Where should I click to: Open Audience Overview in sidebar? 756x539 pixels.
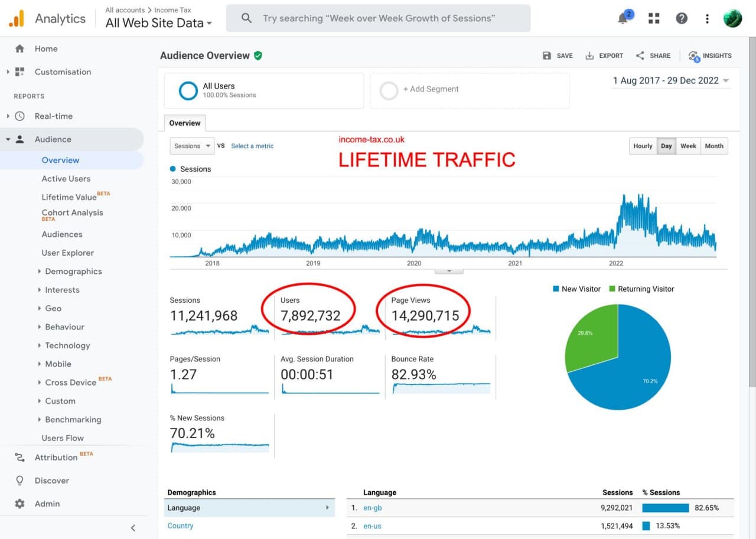pos(60,160)
